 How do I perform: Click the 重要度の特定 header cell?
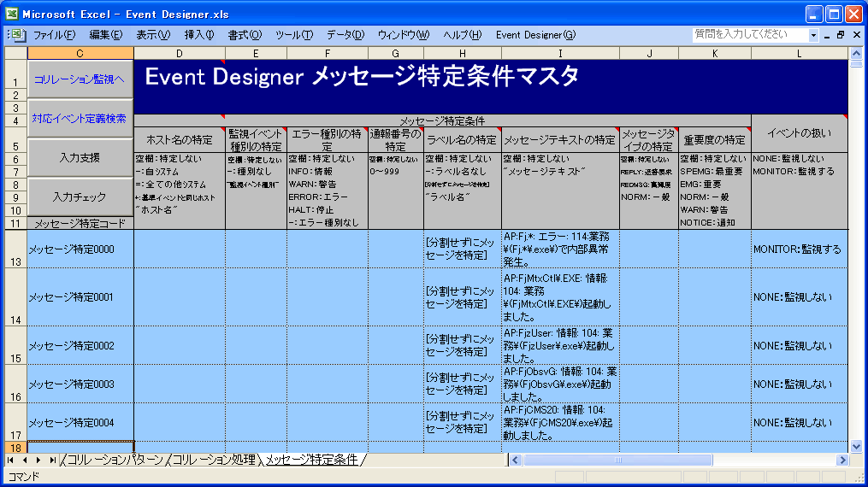[715, 140]
